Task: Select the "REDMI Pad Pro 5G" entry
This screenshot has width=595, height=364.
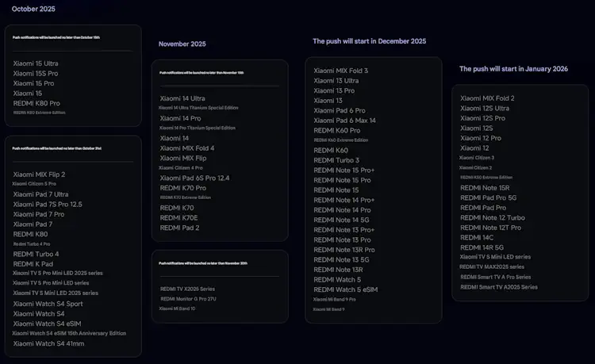Action: click(x=489, y=197)
